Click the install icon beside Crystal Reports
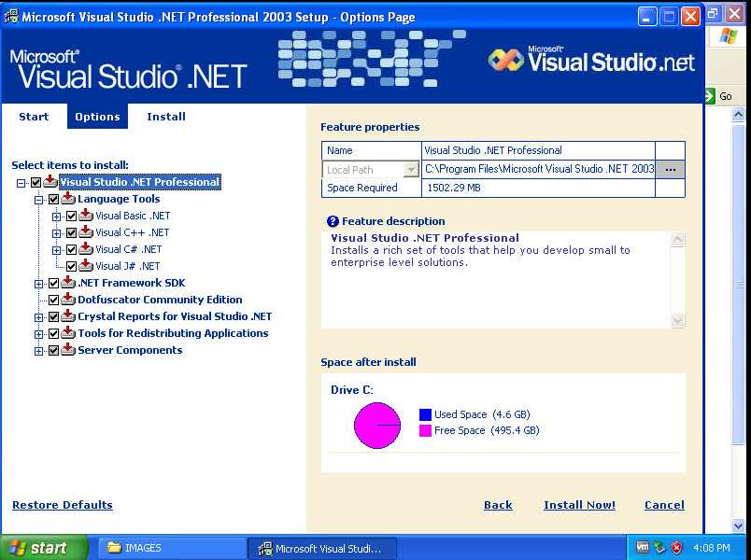The width and height of the screenshot is (751, 560). (68, 316)
